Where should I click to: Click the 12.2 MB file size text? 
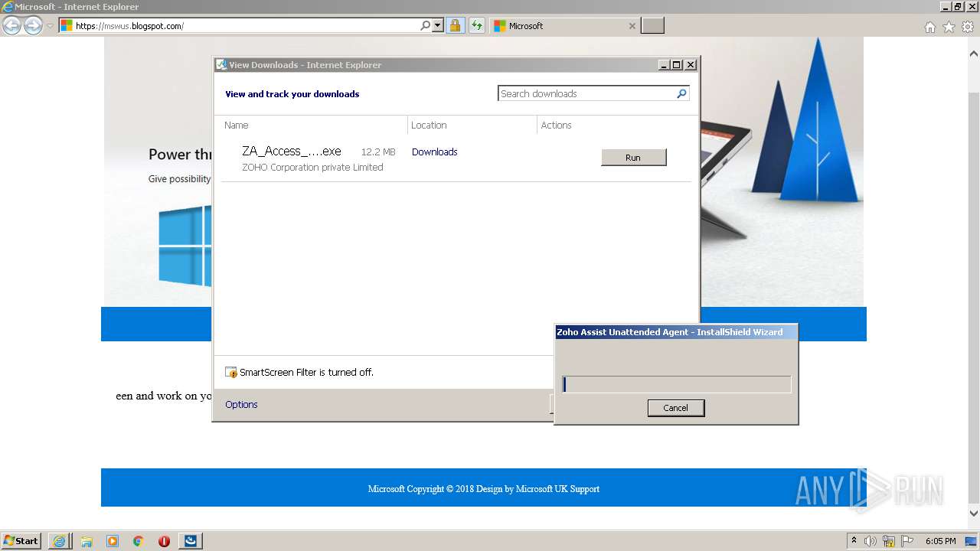click(378, 152)
